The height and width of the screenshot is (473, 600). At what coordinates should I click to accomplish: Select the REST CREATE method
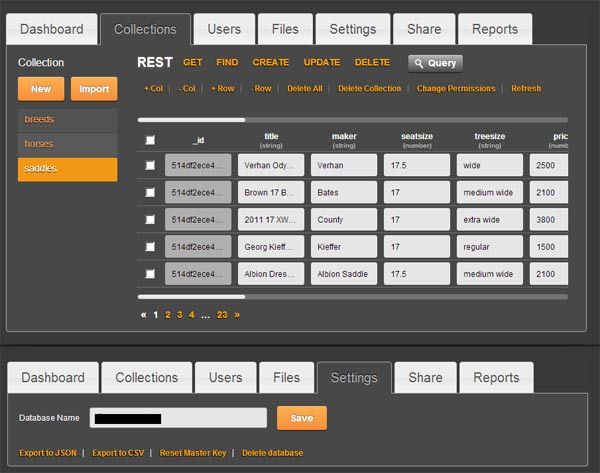270,63
